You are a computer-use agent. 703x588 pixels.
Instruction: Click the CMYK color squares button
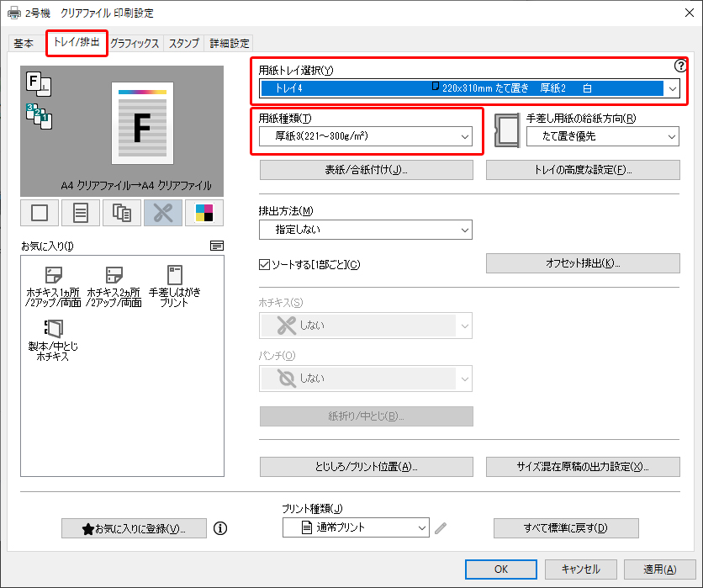pyautogui.click(x=204, y=213)
